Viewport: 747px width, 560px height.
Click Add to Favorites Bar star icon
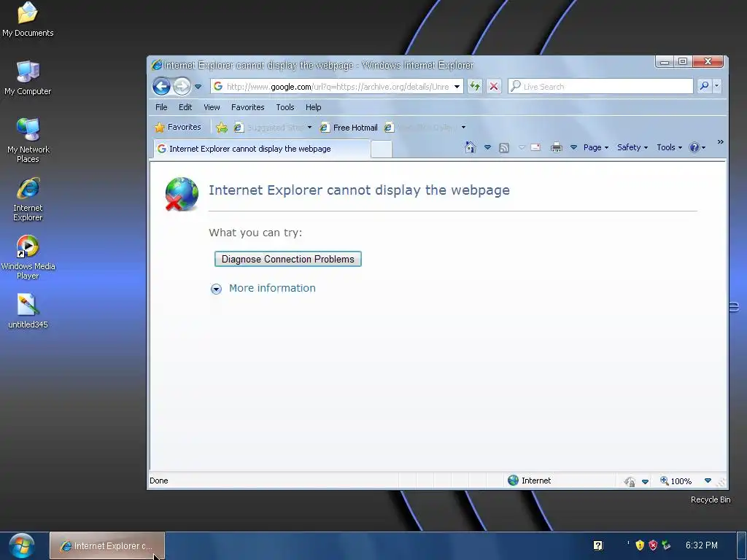click(x=222, y=127)
